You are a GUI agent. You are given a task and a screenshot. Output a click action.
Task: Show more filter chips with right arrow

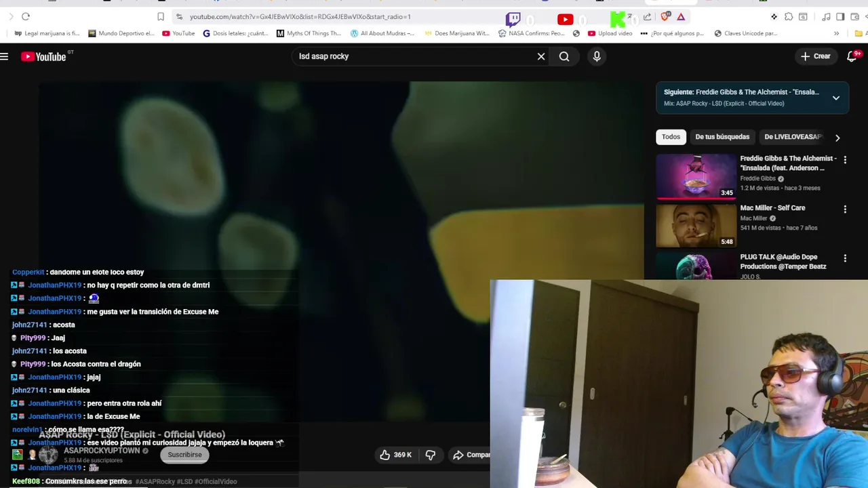pyautogui.click(x=837, y=138)
